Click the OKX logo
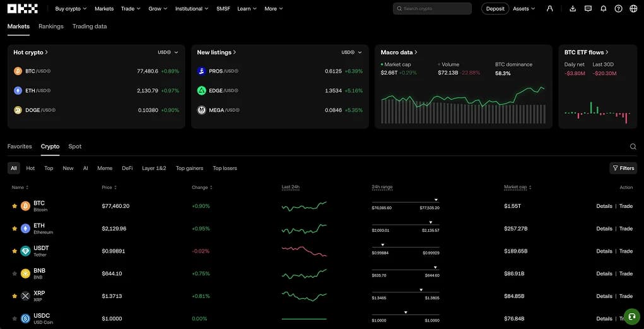 click(23, 9)
